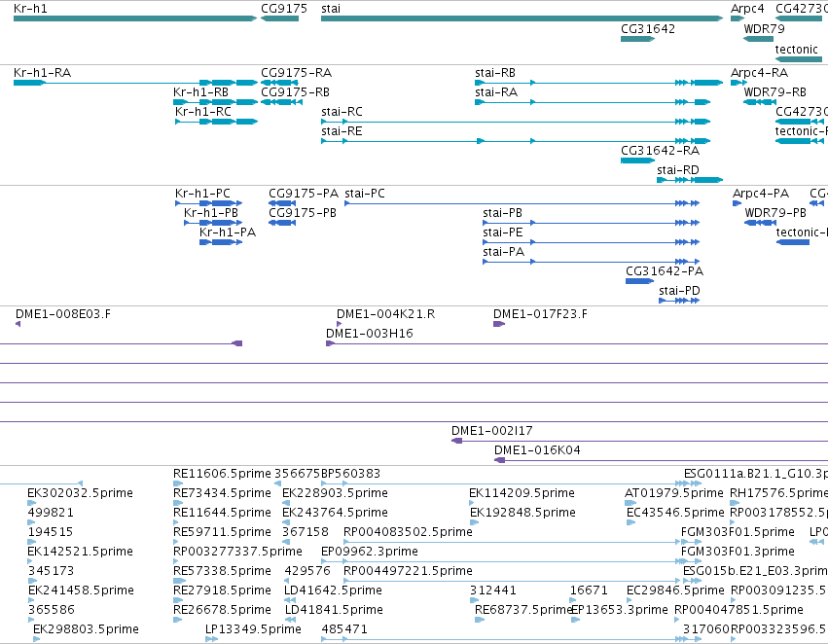Click protein Arpc4-PA

click(x=738, y=203)
